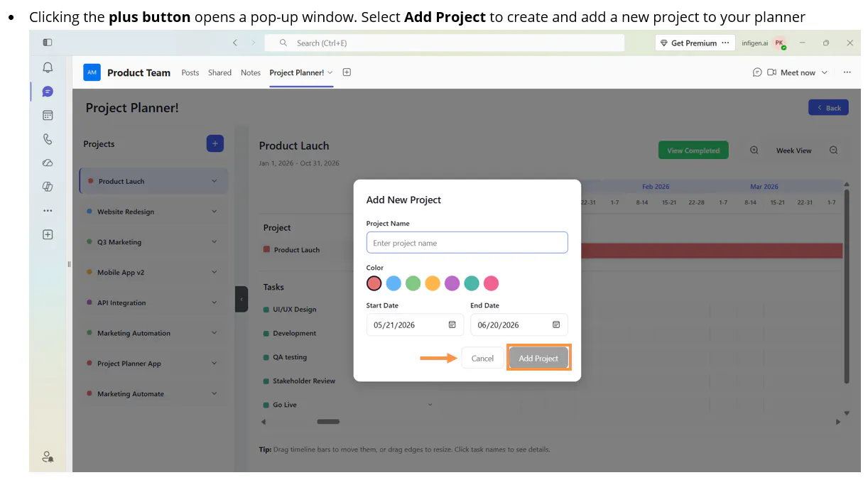The width and height of the screenshot is (868, 480).
Task: Click the Add Project button
Action: point(538,358)
